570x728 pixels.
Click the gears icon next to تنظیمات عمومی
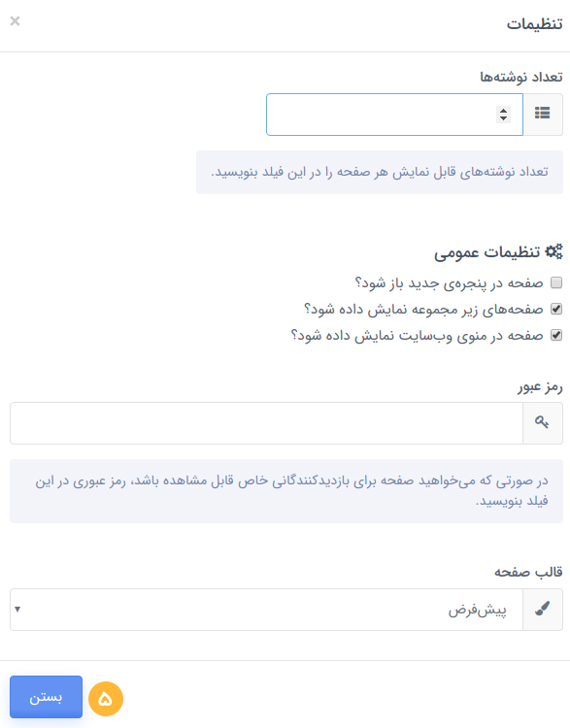(x=553, y=252)
